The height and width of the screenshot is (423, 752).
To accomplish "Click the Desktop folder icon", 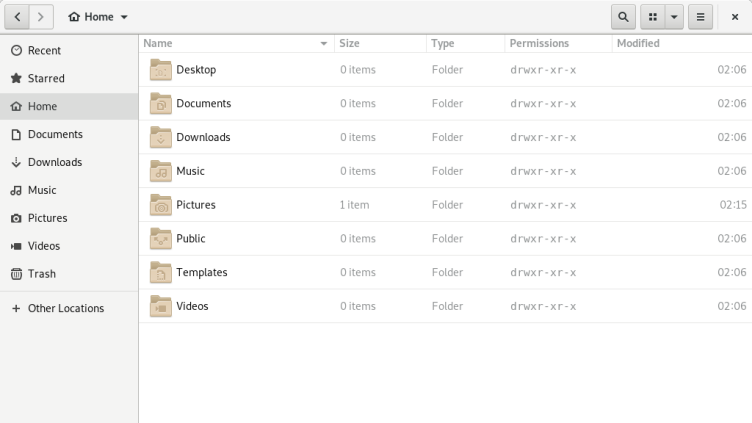I will 160,69.
